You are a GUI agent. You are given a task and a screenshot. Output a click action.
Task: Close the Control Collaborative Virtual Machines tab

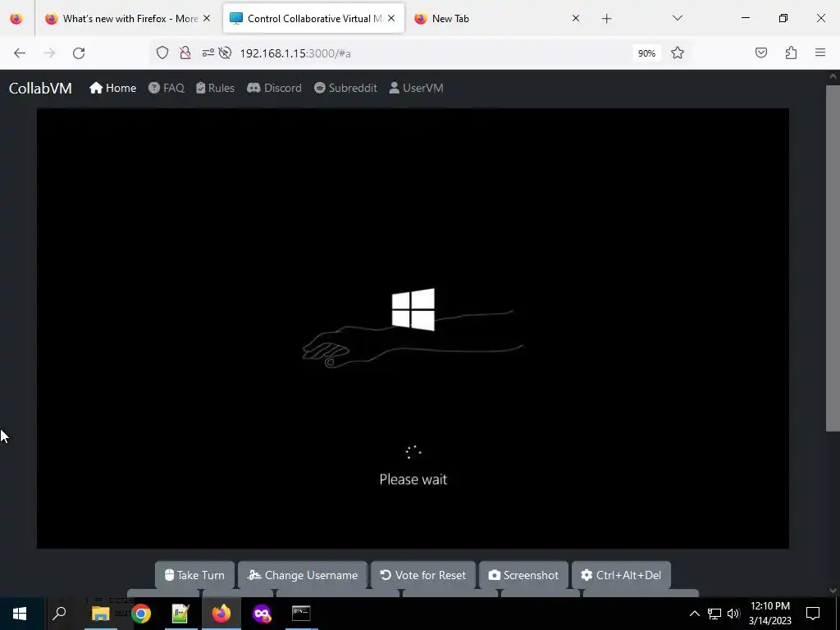click(391, 18)
